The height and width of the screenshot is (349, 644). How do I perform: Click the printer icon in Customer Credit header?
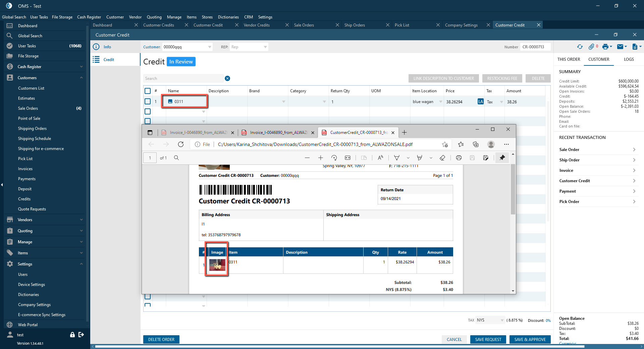click(x=605, y=47)
